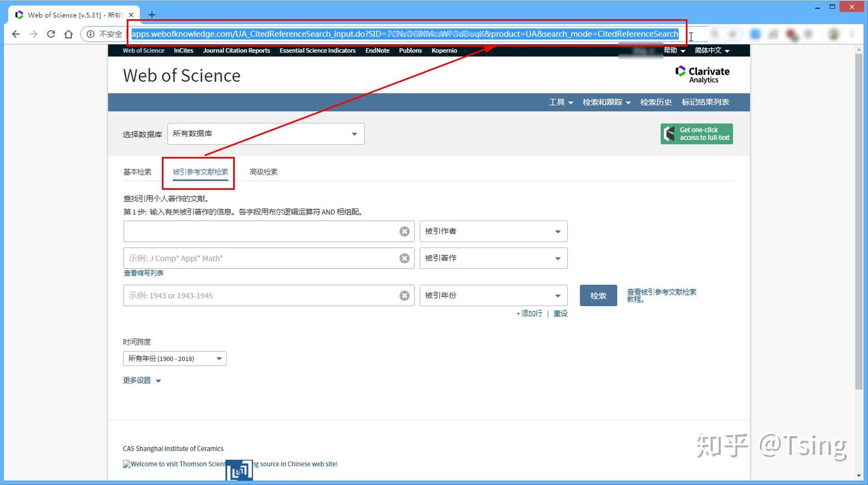
Task: Open the 简体中文 language dropdown
Action: [712, 51]
